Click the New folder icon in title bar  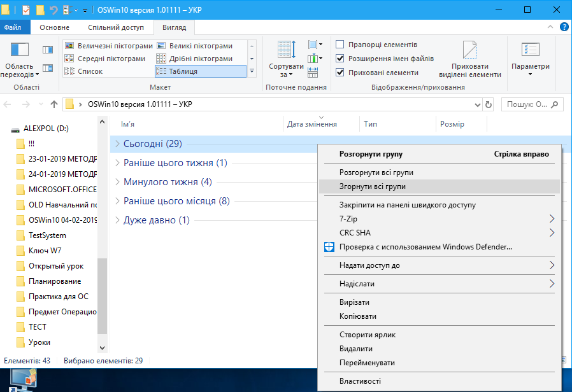click(41, 10)
